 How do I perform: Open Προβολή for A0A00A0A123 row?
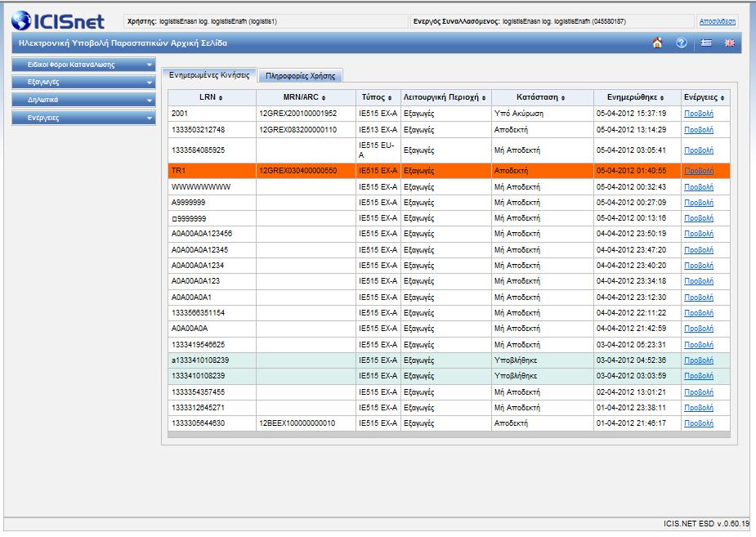[699, 281]
